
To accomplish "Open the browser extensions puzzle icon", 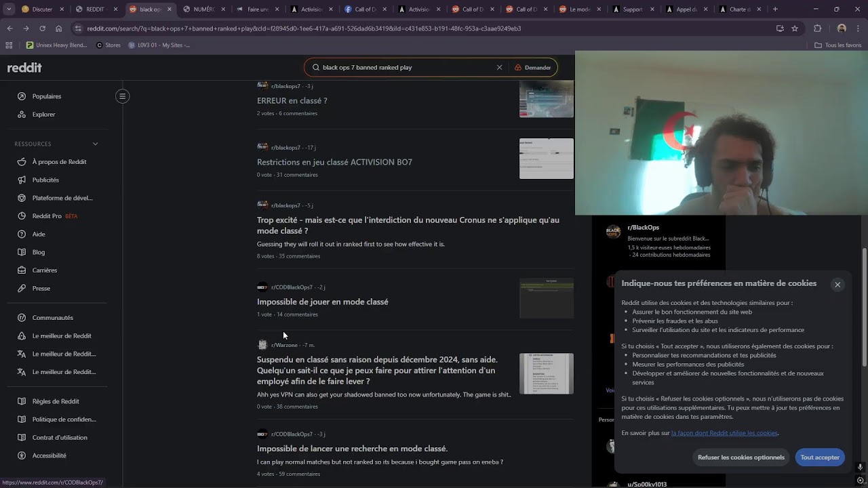I will [817, 28].
